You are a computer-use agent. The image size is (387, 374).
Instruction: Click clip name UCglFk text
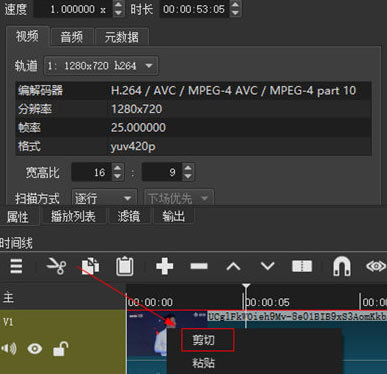pyautogui.click(x=297, y=316)
